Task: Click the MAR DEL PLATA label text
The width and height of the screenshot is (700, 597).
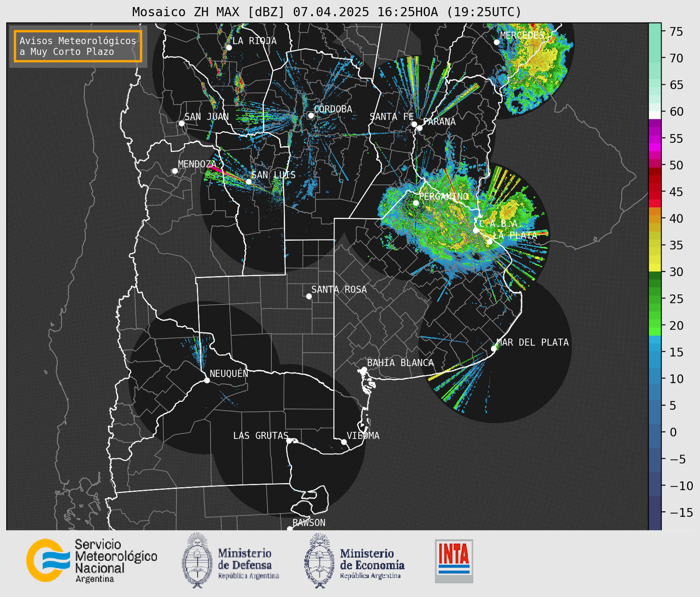Action: tap(532, 342)
